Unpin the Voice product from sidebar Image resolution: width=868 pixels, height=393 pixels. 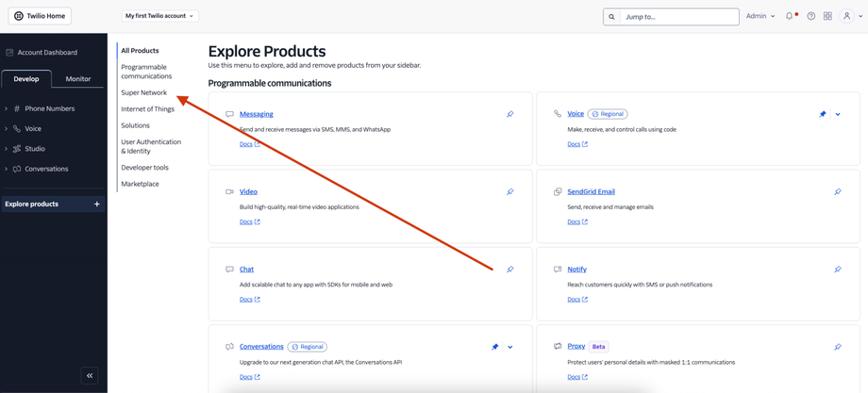(823, 114)
